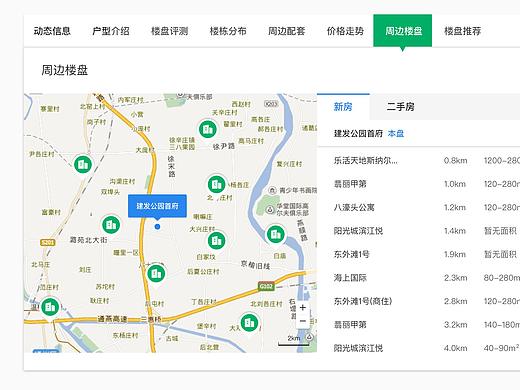Open the 东外滩1号(商住) listing
Image resolution: width=520 pixels, height=390 pixels.
pos(363,301)
